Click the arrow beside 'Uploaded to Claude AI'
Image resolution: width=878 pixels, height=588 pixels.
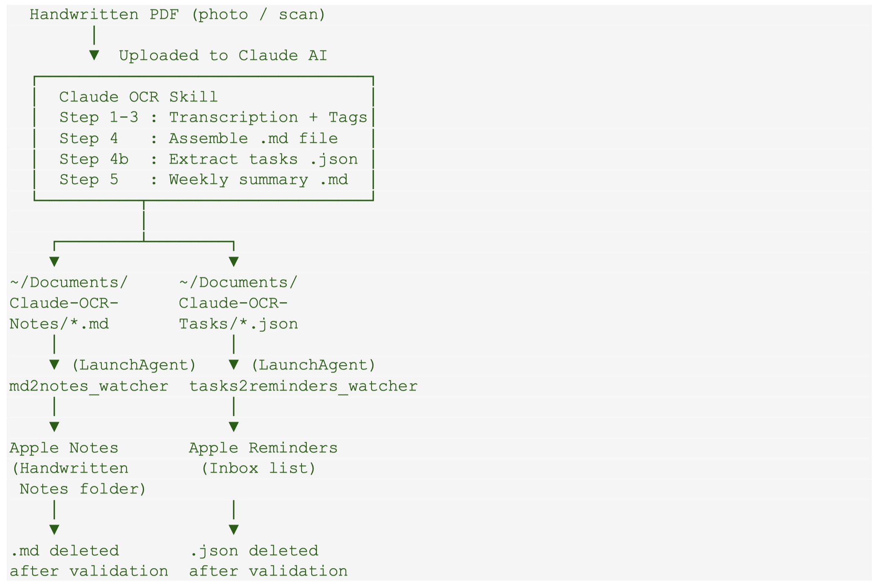pos(94,55)
